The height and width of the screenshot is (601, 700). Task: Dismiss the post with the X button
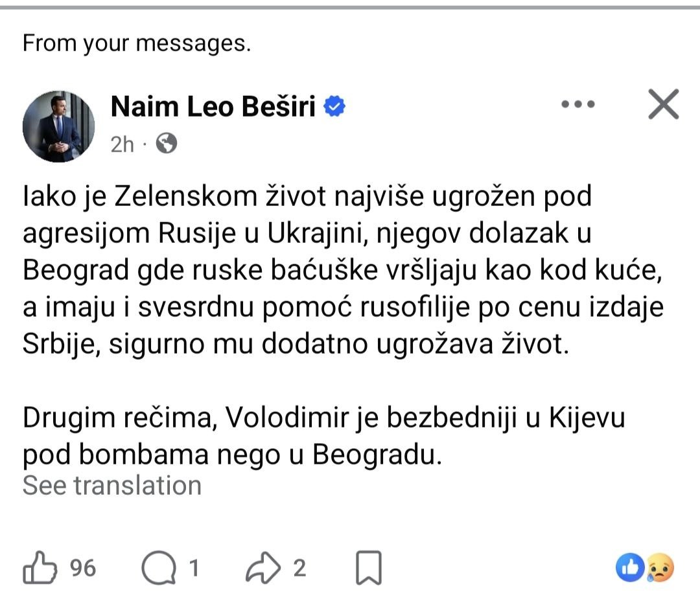(x=664, y=104)
